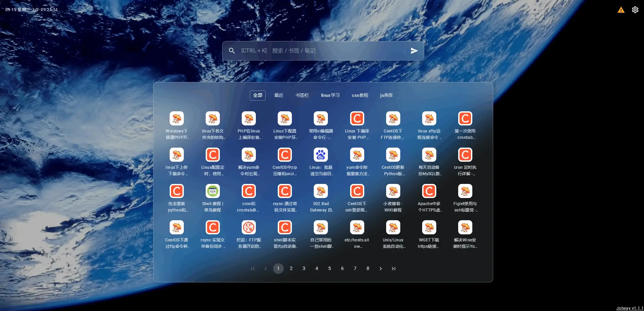Open the 'Figlet使用与ssh标题党' bookmark icon
This screenshot has height=311, width=644.
click(x=465, y=191)
